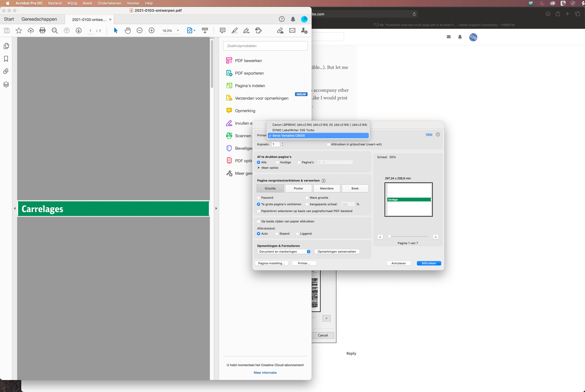Click the send by email envelope icon

(292, 30)
